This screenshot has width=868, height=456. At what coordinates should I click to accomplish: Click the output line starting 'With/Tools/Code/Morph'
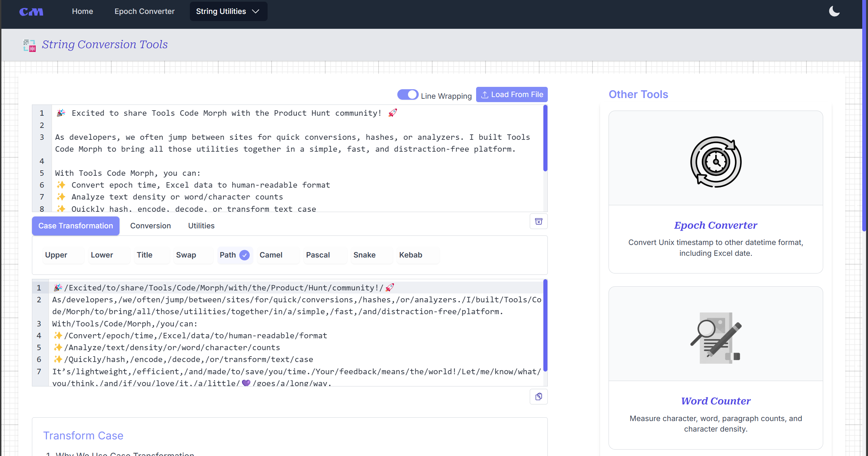click(125, 324)
